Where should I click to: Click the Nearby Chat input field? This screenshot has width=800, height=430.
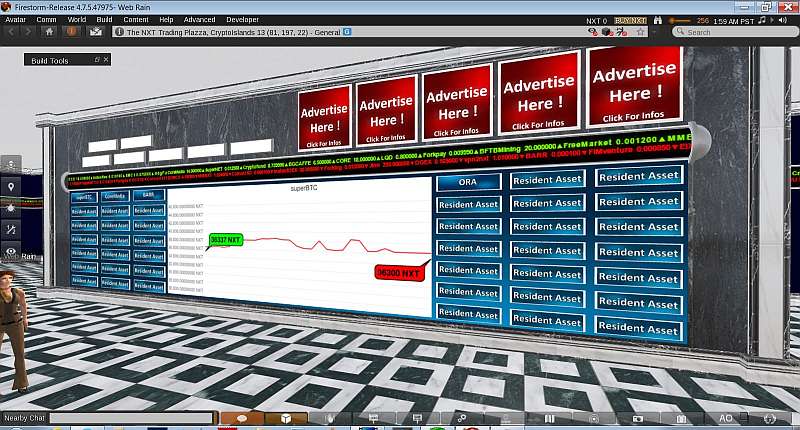tap(131, 418)
